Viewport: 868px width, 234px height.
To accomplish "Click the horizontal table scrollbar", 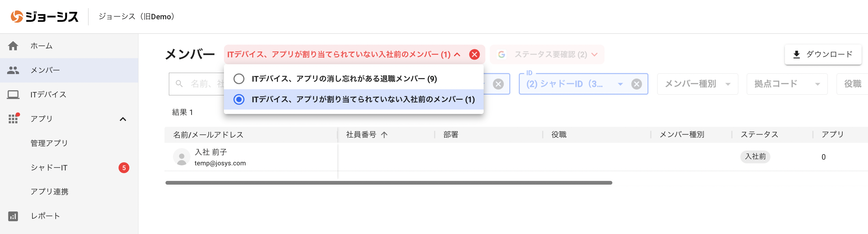I will (x=388, y=183).
